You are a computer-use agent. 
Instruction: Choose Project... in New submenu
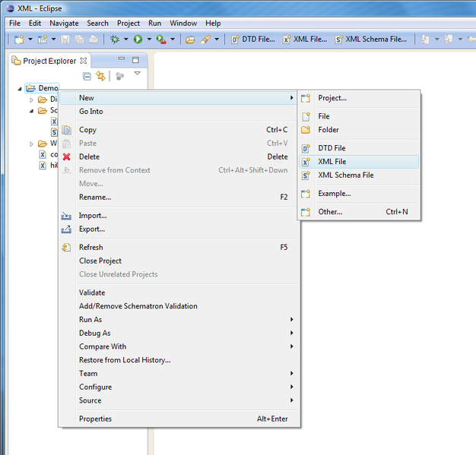[359, 98]
